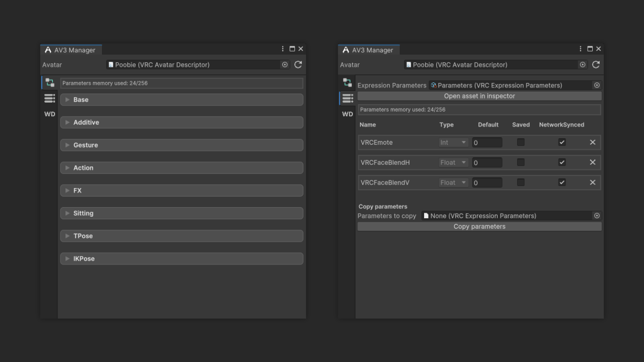Open Parameters to copy object picker
The image size is (644, 362).
[597, 216]
